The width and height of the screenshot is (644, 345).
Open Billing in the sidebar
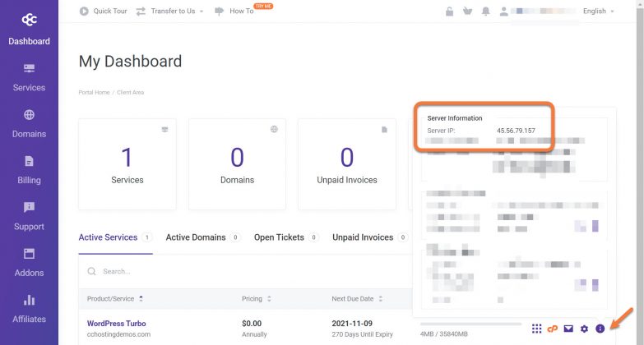click(x=29, y=169)
